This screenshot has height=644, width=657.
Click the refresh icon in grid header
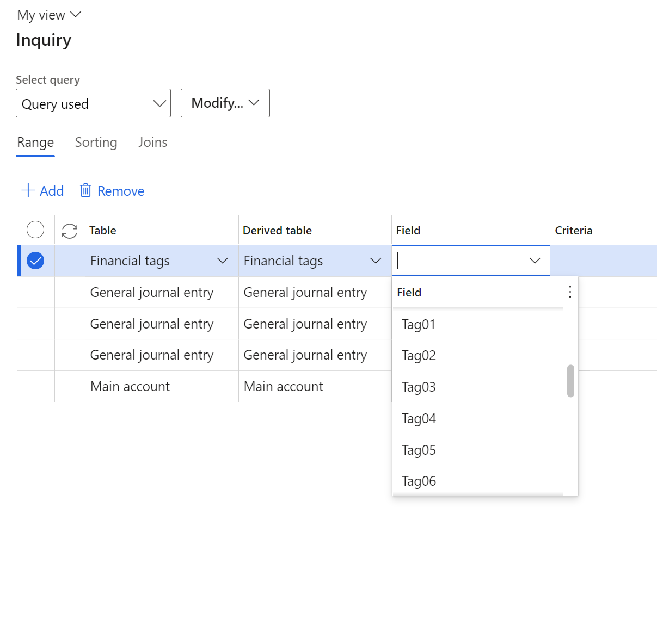click(x=70, y=231)
